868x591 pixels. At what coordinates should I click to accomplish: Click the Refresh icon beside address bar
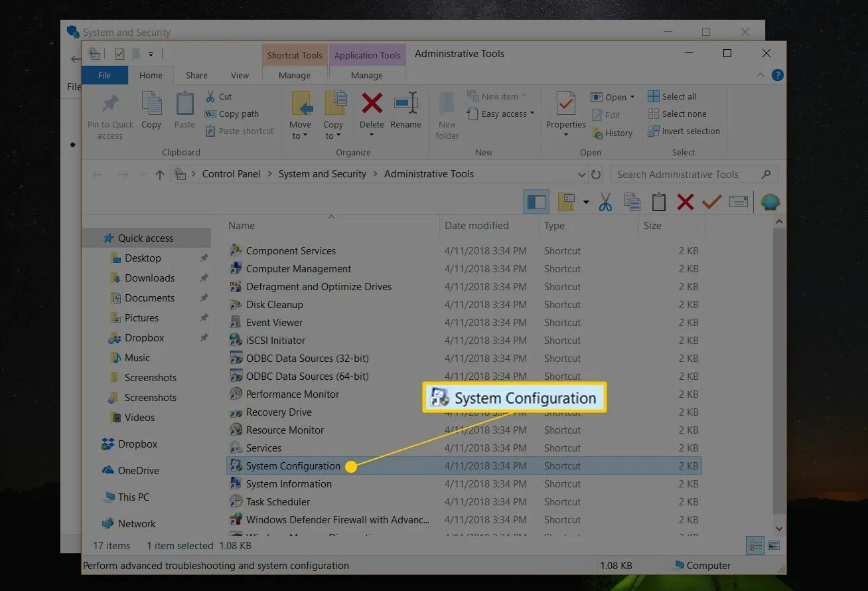(x=596, y=174)
